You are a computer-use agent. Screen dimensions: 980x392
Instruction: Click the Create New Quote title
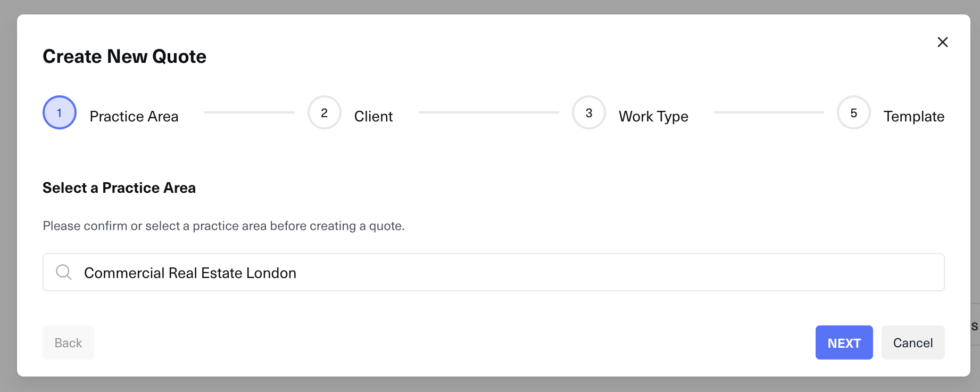click(124, 56)
